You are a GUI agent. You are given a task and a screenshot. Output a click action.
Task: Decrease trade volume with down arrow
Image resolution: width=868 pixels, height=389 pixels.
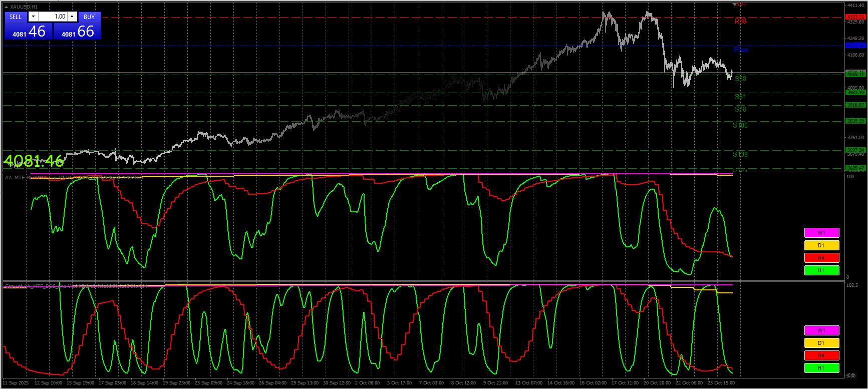point(33,17)
